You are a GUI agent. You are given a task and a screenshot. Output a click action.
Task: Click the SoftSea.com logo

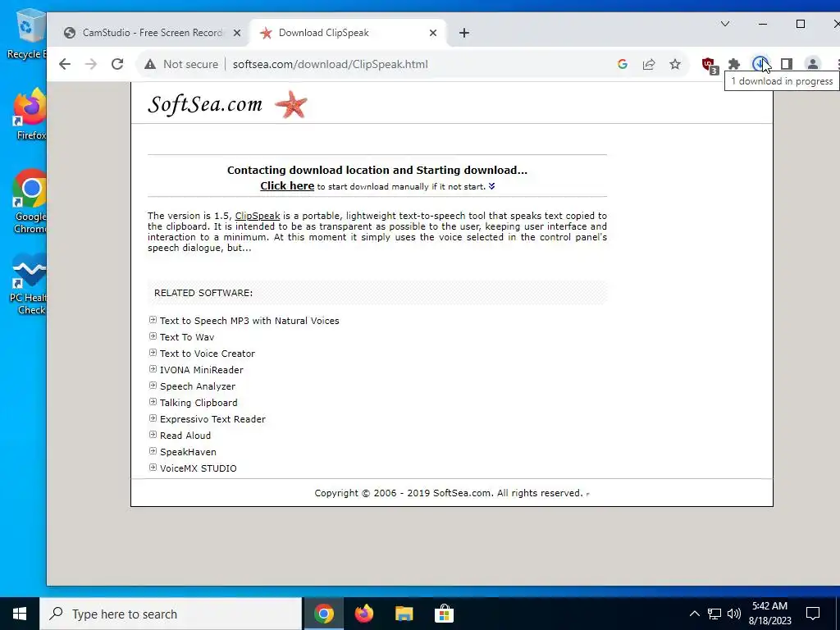click(x=205, y=104)
